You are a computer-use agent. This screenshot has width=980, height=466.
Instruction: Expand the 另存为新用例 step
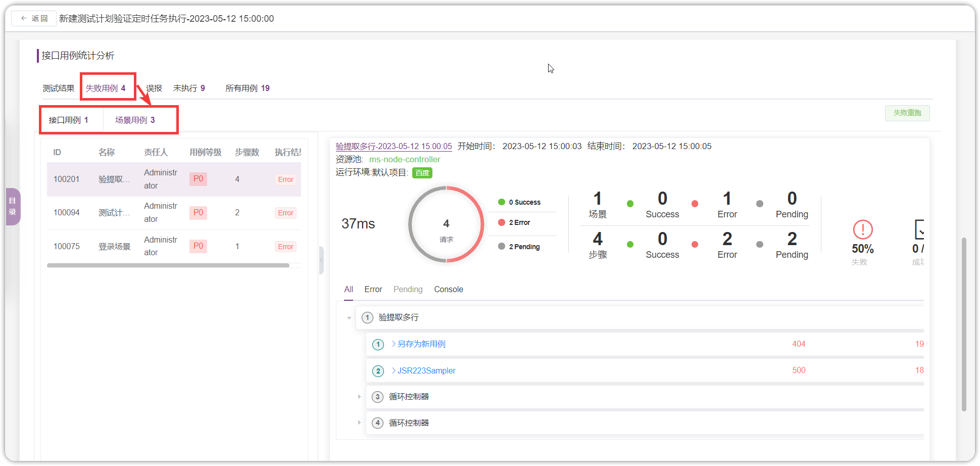click(x=394, y=344)
